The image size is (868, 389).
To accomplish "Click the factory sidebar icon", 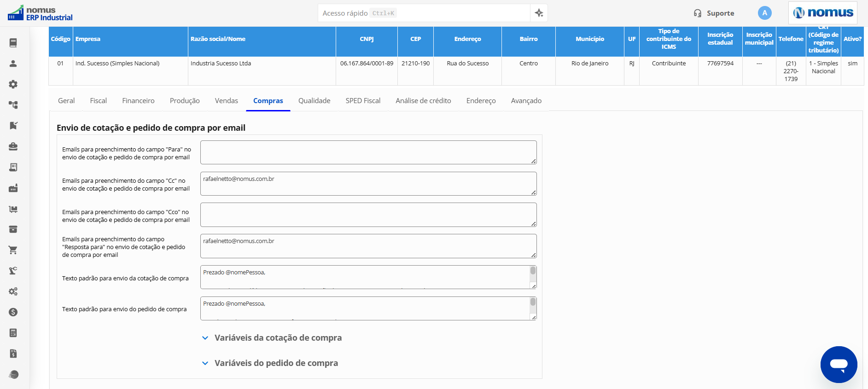I will (x=13, y=188).
